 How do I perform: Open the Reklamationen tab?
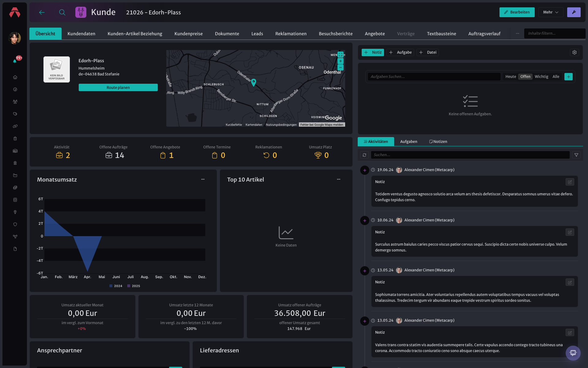coord(291,34)
